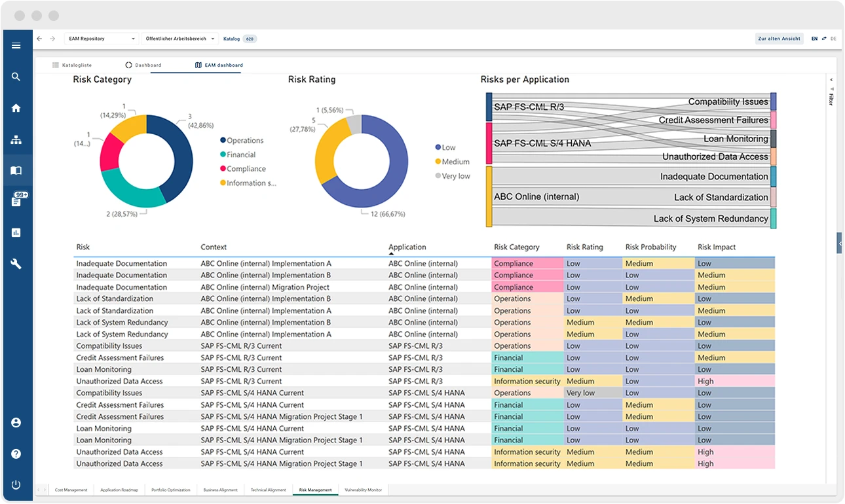Select the Risk Management sheet tab
Image resolution: width=845 pixels, height=504 pixels.
click(x=316, y=490)
